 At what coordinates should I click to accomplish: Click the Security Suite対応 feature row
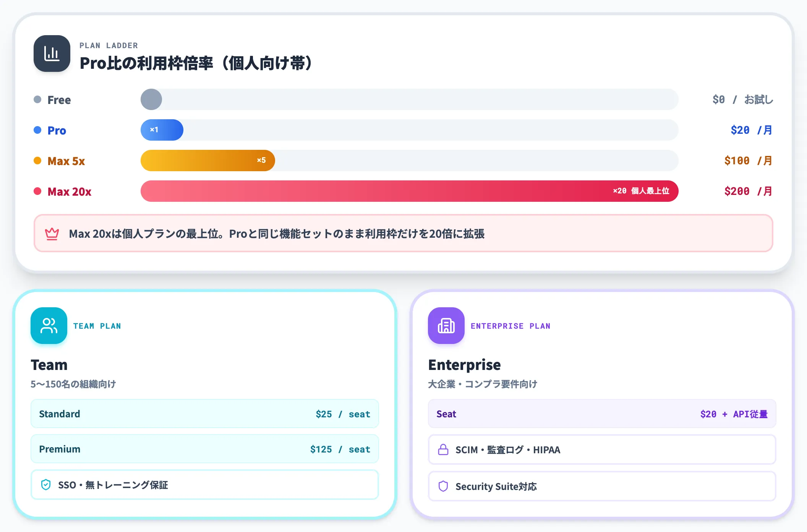(602, 486)
